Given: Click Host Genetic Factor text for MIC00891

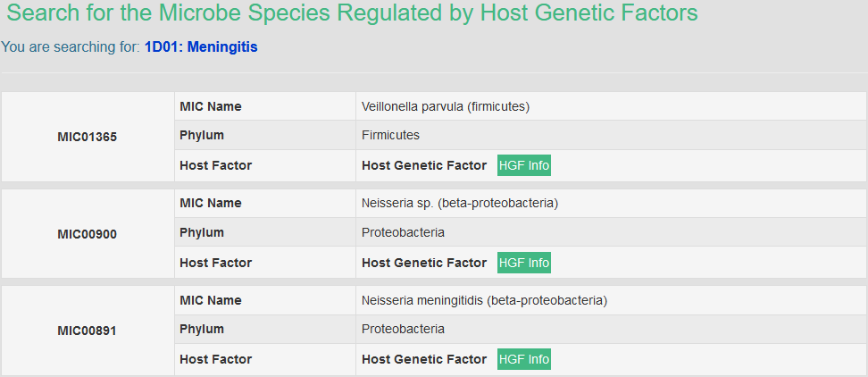Looking at the screenshot, I should tap(424, 359).
